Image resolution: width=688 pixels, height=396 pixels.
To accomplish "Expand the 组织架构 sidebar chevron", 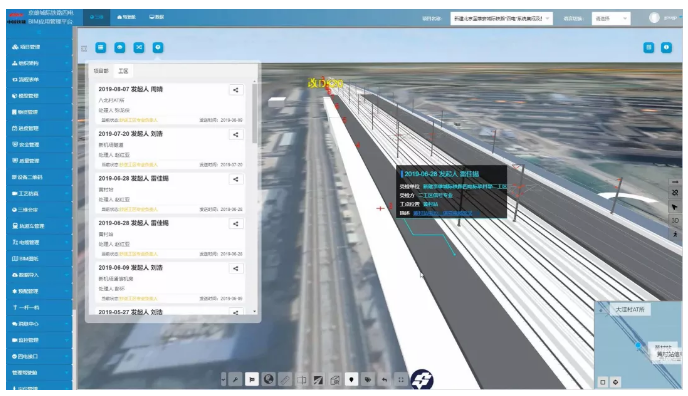I will [x=67, y=63].
